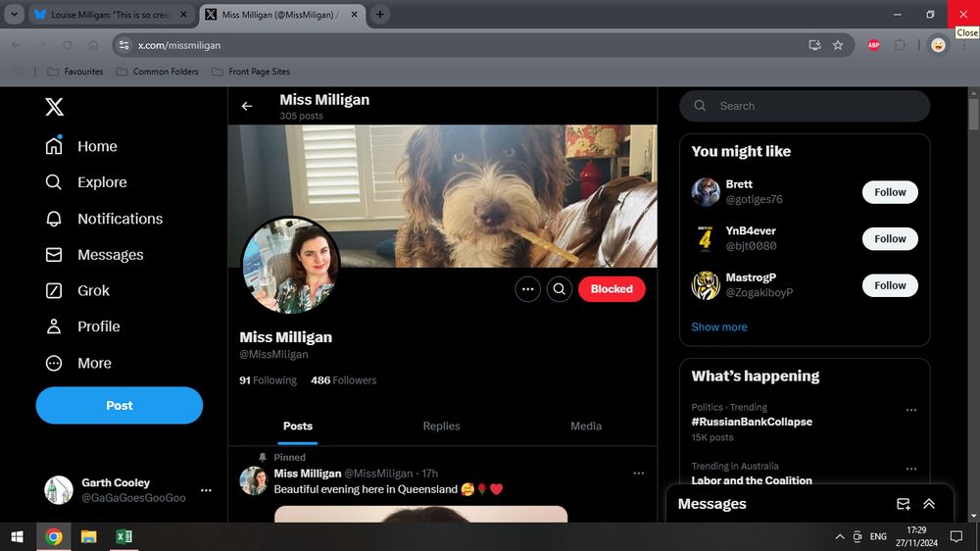The height and width of the screenshot is (551, 980).
Task: Click the X search field
Action: [x=805, y=106]
